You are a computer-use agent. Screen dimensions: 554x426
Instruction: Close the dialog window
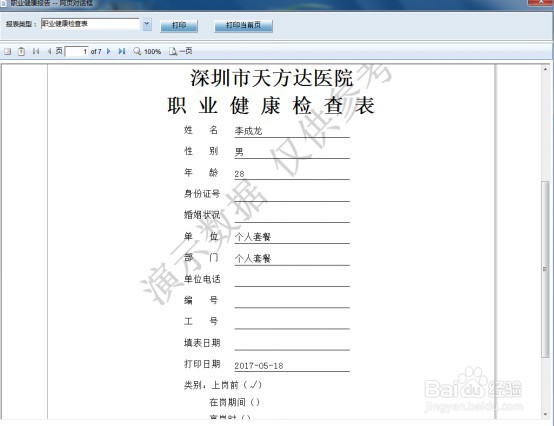(541, 2)
